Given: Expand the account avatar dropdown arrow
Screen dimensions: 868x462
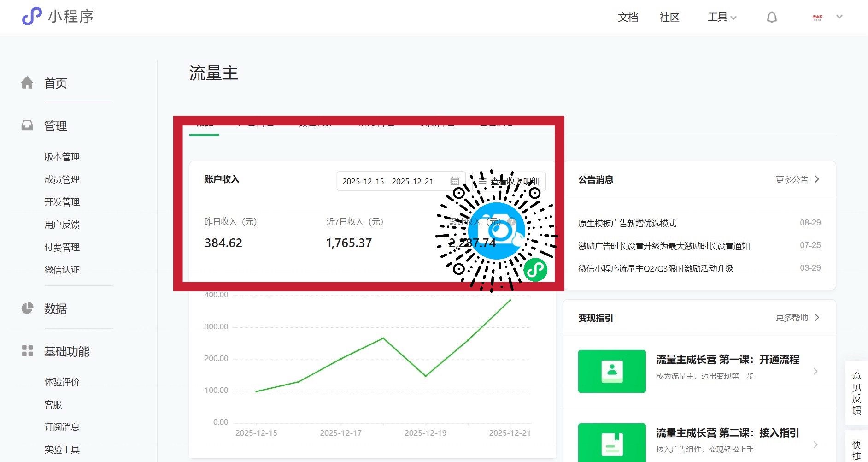Looking at the screenshot, I should coord(839,17).
